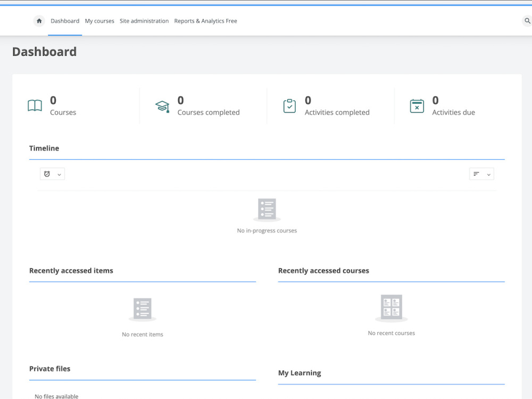Click the Activities due label
The image size is (532, 399).
tap(453, 112)
